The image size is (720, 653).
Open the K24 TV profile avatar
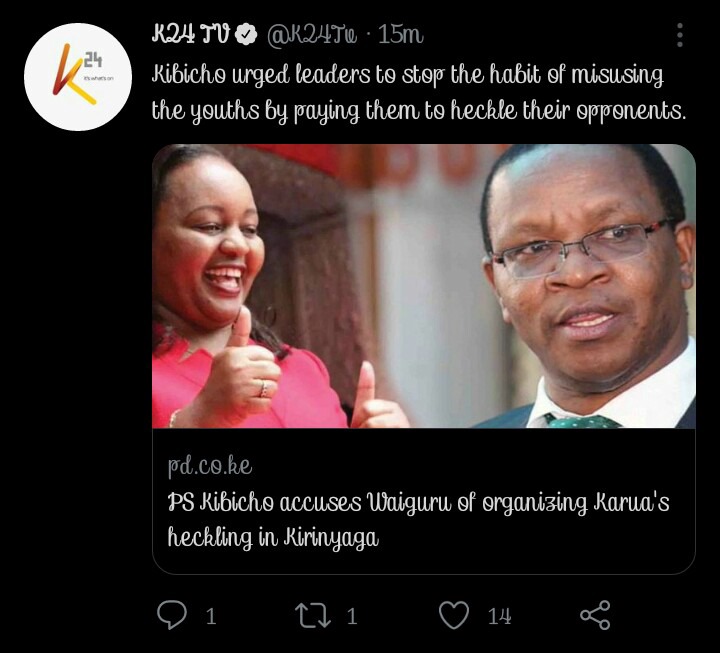pos(78,77)
